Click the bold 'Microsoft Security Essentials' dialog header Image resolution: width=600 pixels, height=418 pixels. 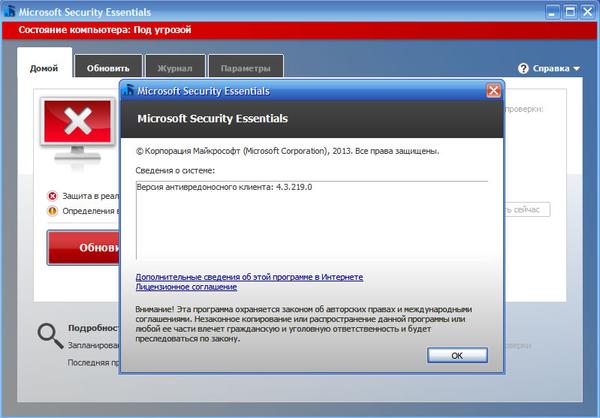tap(212, 119)
